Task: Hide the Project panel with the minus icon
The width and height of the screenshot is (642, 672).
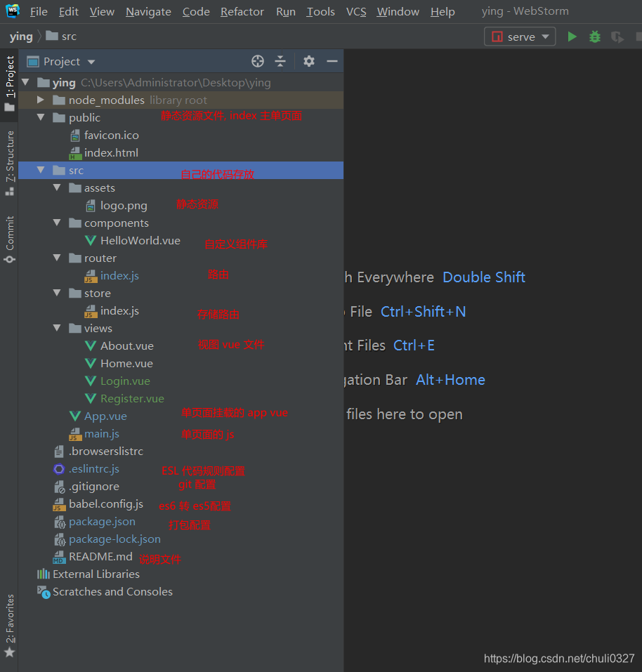Action: click(332, 61)
